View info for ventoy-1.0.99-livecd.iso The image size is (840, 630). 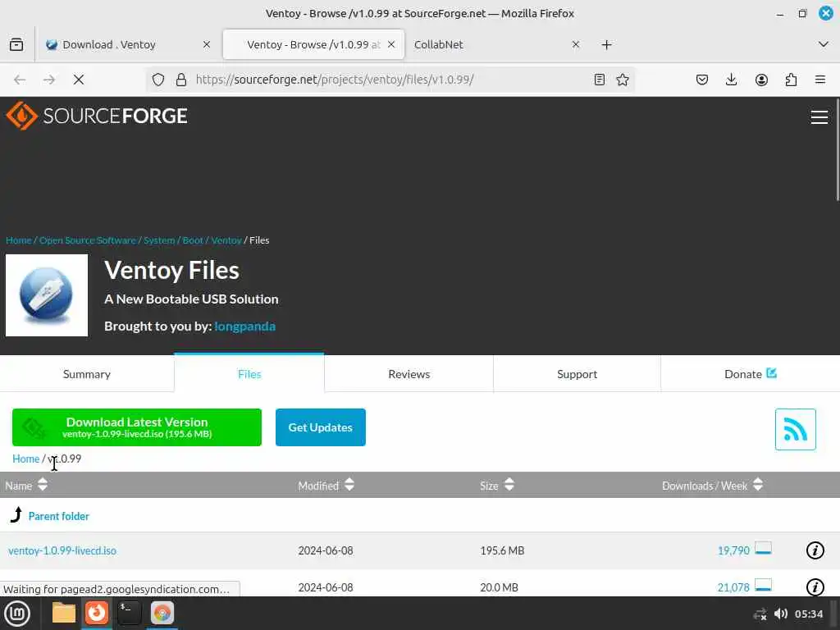815,550
